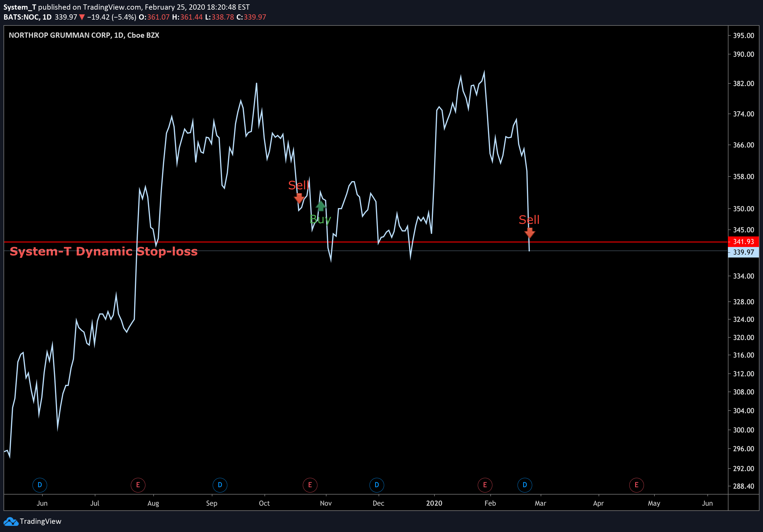Click the earnings marker between April and May
Viewport: 763px width, 532px height.
(636, 485)
